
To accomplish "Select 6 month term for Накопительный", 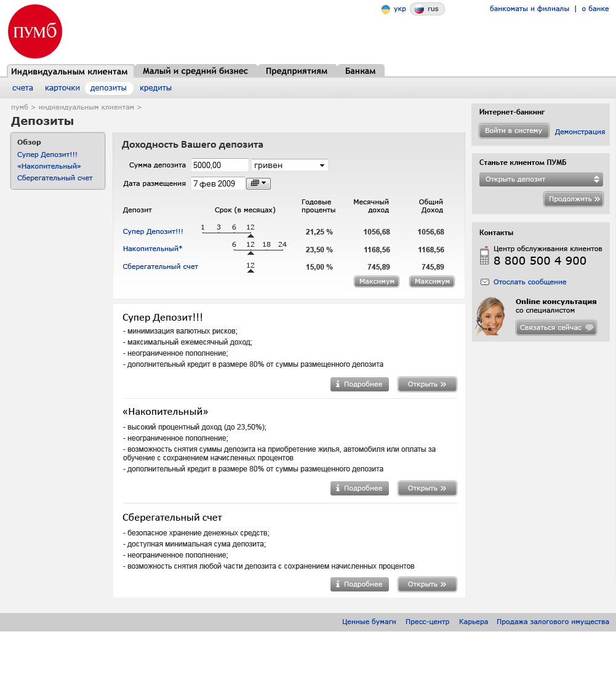I will point(234,245).
